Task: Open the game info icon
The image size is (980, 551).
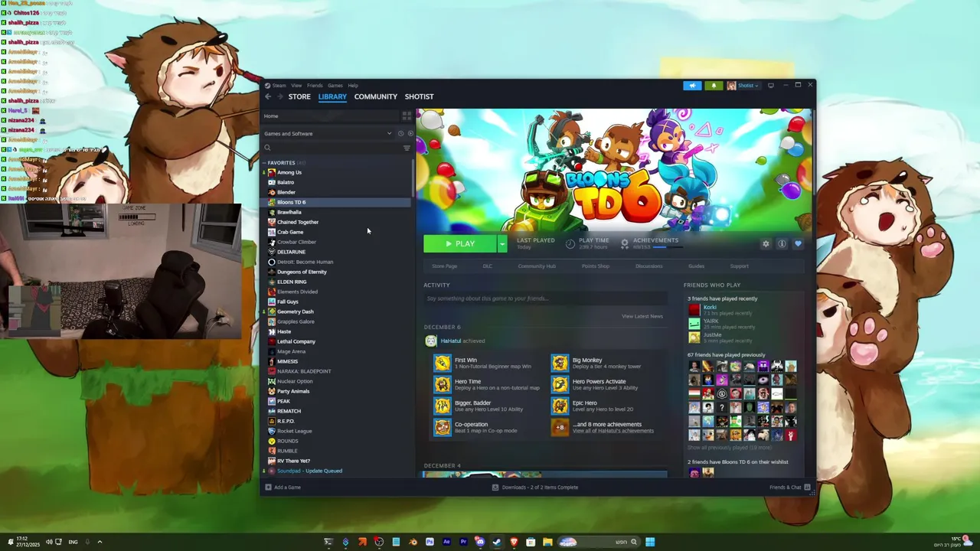Action: pos(782,243)
